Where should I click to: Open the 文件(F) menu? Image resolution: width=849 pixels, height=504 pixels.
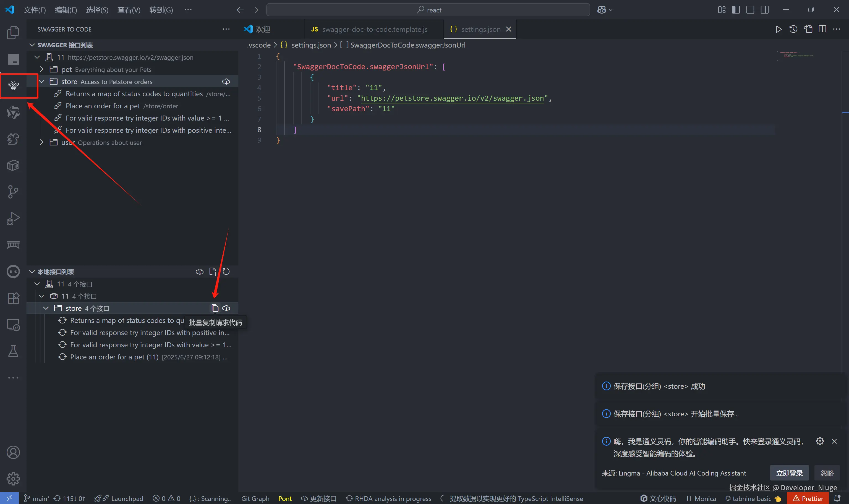(35, 10)
